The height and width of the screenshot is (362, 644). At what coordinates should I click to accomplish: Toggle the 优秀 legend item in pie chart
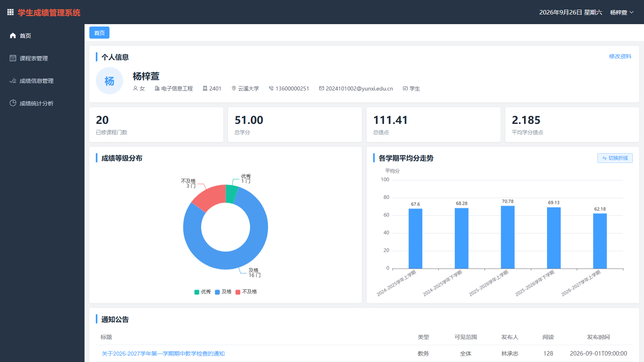tap(202, 292)
